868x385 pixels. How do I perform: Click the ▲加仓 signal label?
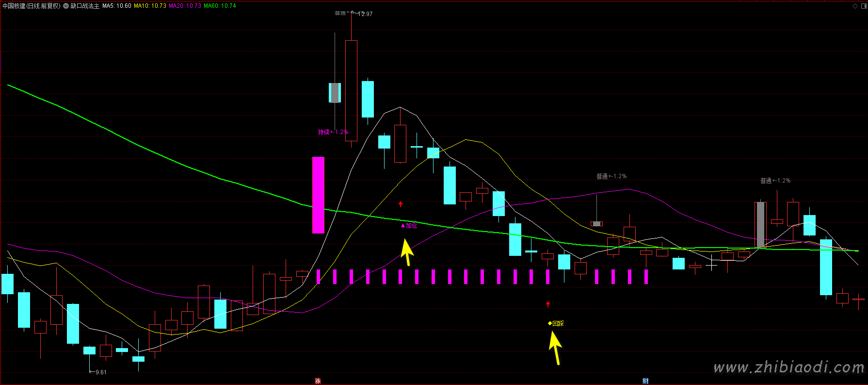point(409,226)
